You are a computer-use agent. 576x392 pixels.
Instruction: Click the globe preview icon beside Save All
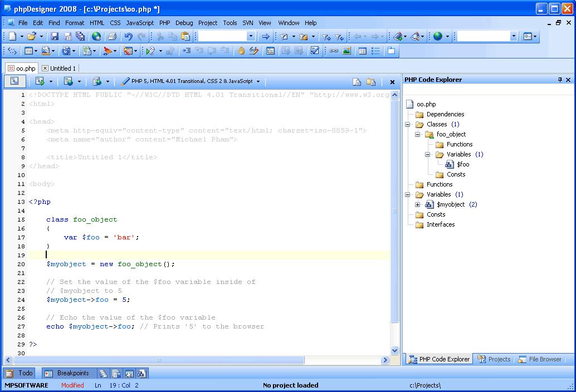click(96, 36)
